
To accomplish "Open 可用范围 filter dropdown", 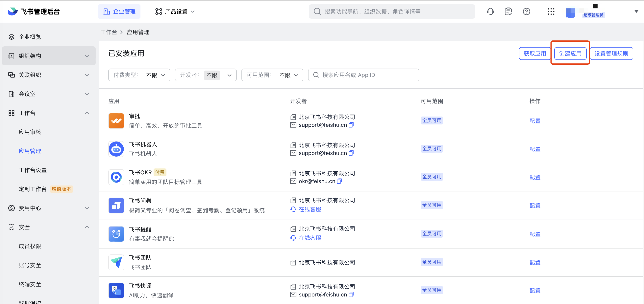I will click(x=272, y=75).
